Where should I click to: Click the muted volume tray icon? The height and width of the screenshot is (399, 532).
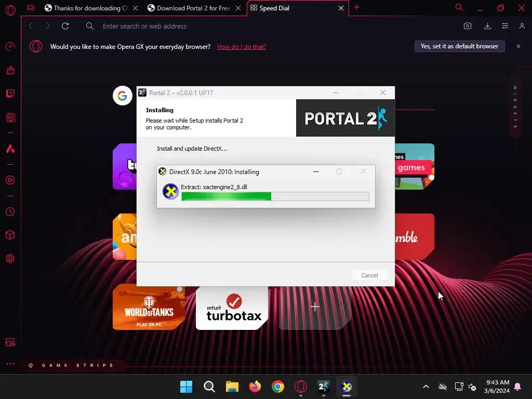click(x=472, y=387)
